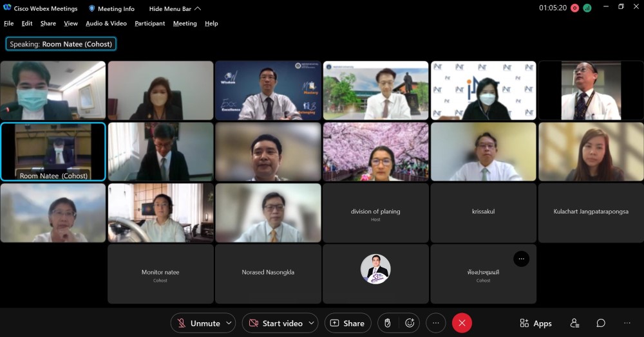
Task: Unmute the microphone
Action: (198, 323)
